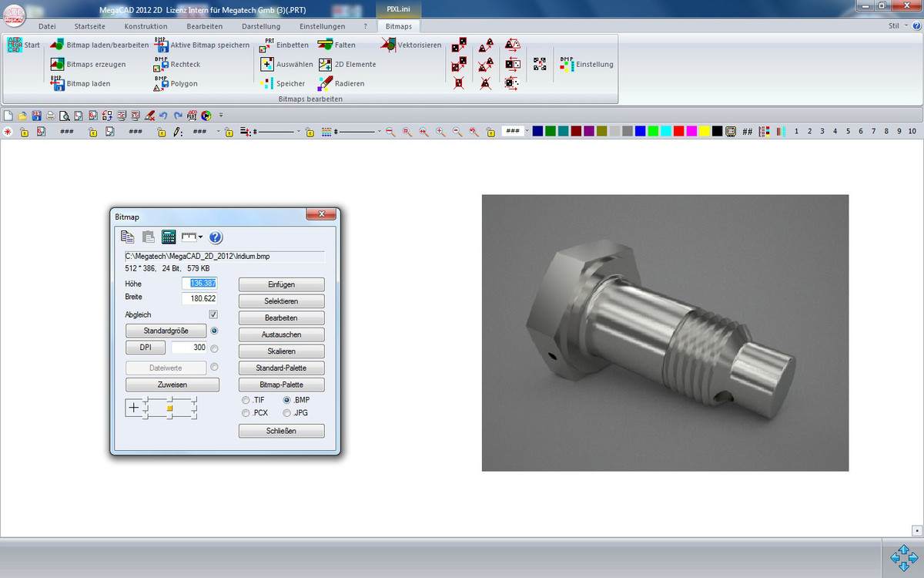
Task: Open help in the Bitmap dialog
Action: point(216,237)
